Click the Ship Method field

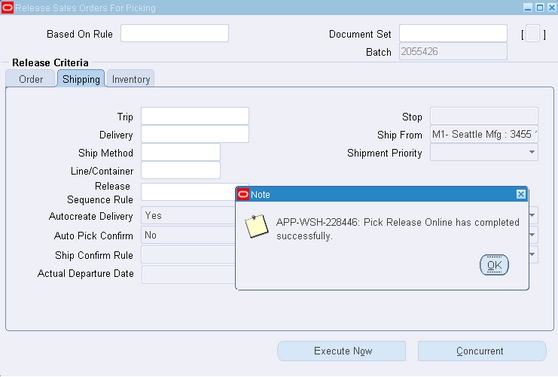coord(181,152)
